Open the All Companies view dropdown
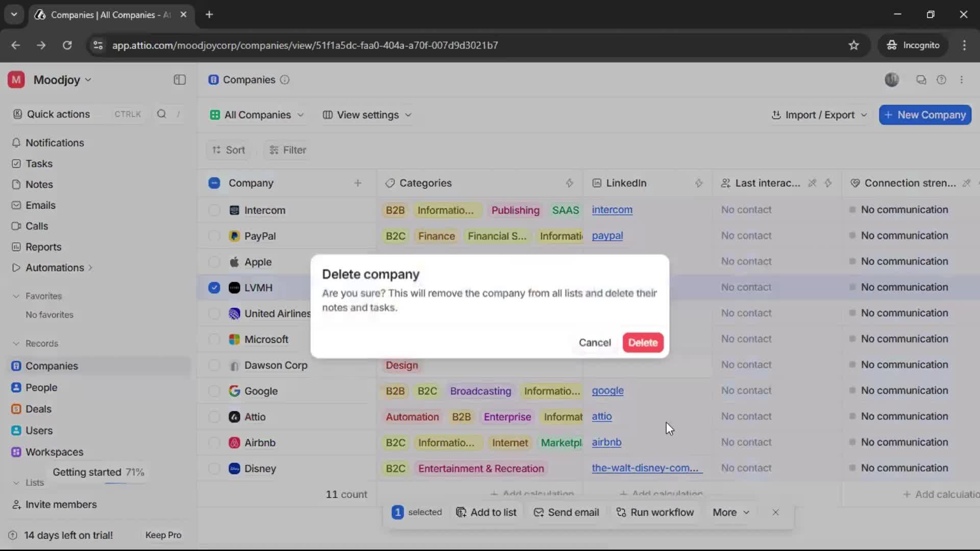The image size is (980, 551). click(257, 115)
